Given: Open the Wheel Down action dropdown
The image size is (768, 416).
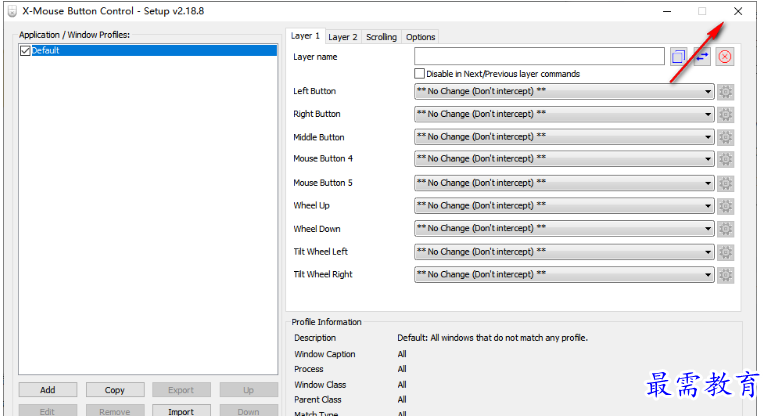Looking at the screenshot, I should [564, 228].
